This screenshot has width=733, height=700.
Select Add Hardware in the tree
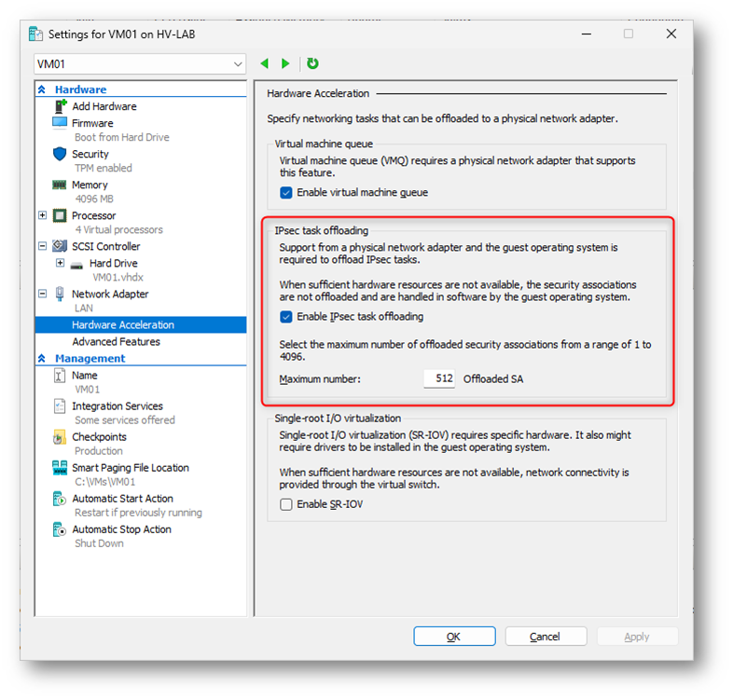click(104, 106)
